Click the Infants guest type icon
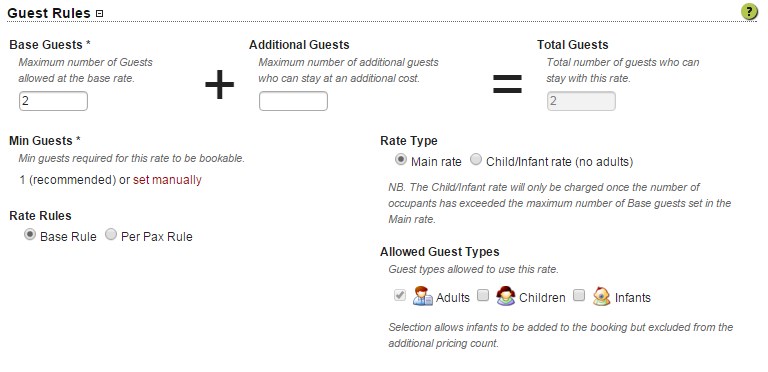The height and width of the screenshot is (372, 768). [601, 296]
